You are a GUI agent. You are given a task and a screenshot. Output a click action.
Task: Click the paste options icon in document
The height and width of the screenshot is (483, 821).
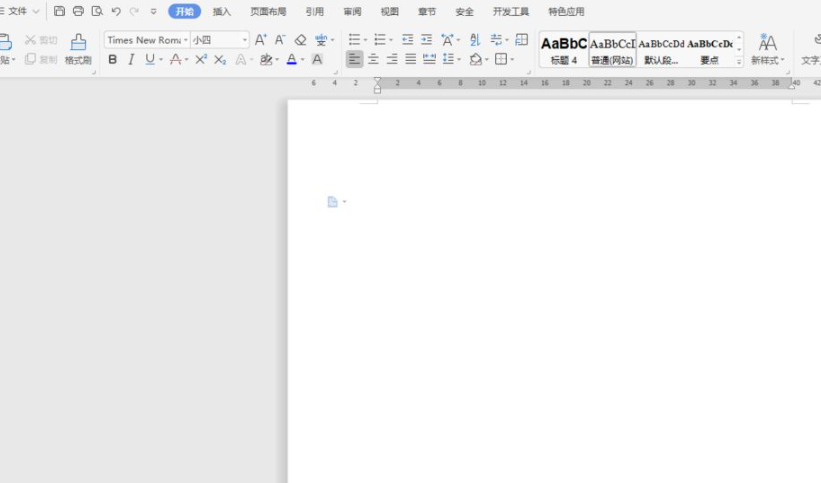tap(333, 202)
